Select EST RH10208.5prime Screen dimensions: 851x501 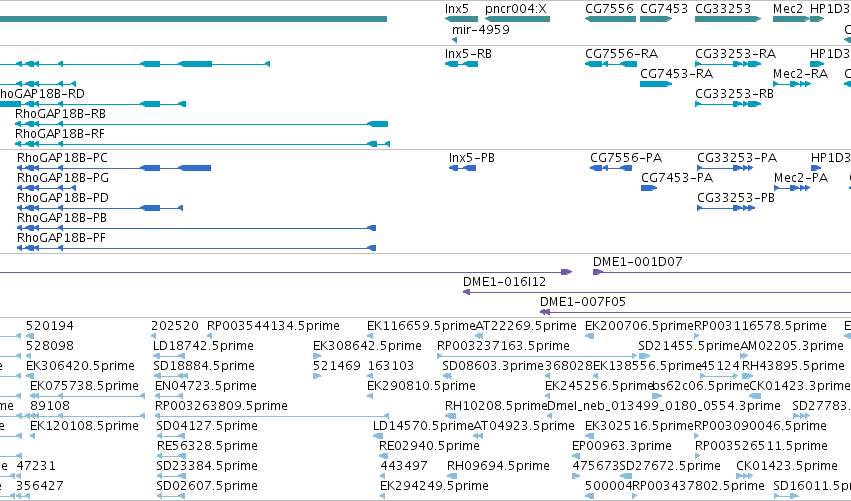[496, 407]
